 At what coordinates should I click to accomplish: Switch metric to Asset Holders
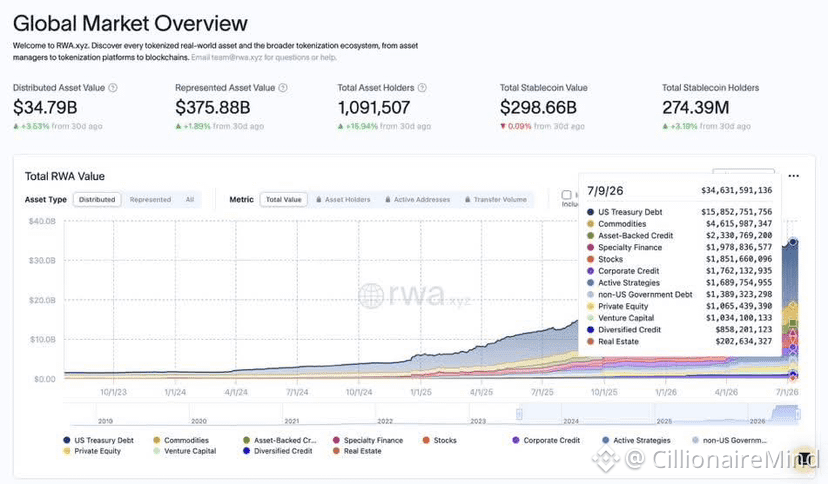tap(343, 200)
